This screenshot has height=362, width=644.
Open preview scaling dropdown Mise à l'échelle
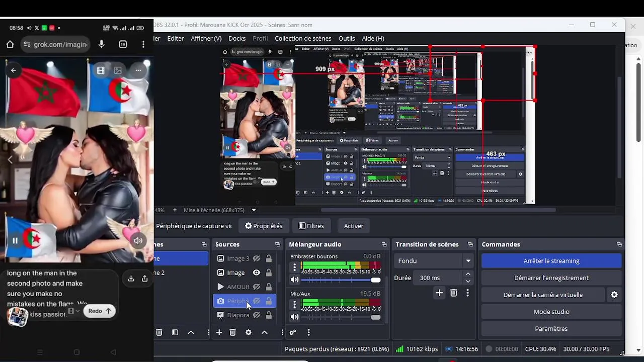coord(254,210)
